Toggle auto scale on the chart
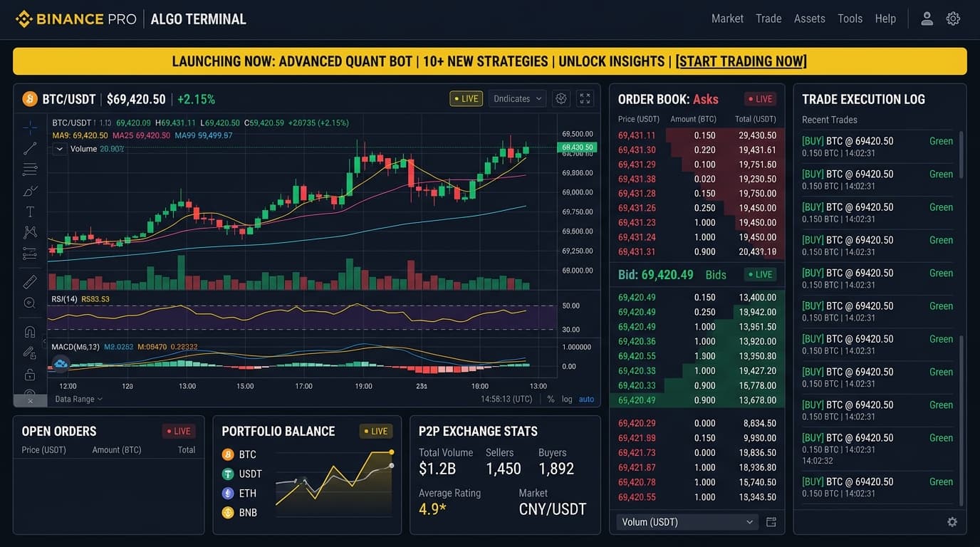Screen dimensions: 980x547 click(x=586, y=399)
